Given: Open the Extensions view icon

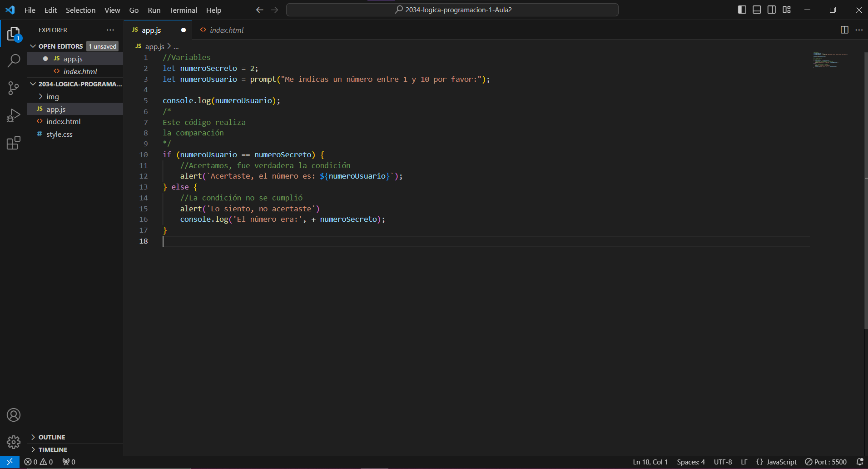Looking at the screenshot, I should [x=14, y=143].
